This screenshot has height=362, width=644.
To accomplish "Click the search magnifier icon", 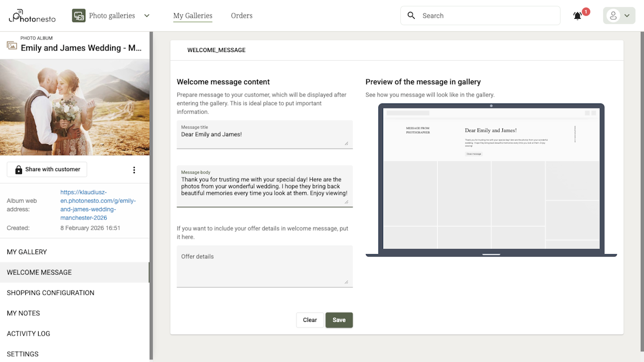I will (x=411, y=16).
